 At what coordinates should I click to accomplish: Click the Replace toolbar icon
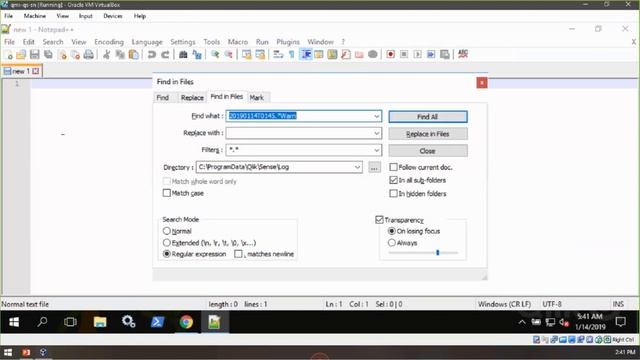click(197, 54)
